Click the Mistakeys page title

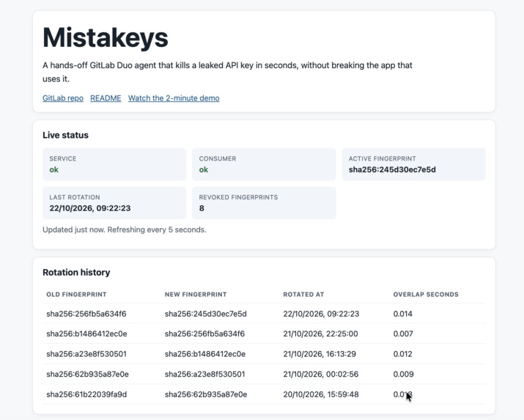pos(106,37)
